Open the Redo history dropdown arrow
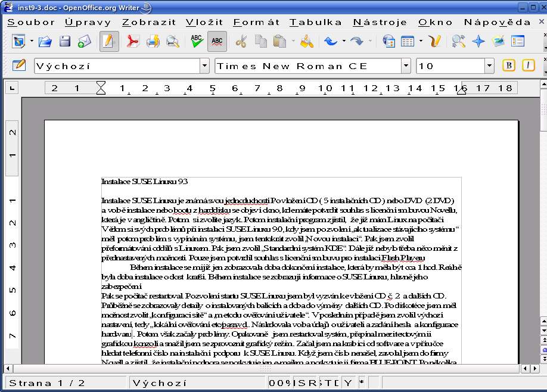Screen dimensions: 547x392 pyautogui.click(x=370, y=41)
